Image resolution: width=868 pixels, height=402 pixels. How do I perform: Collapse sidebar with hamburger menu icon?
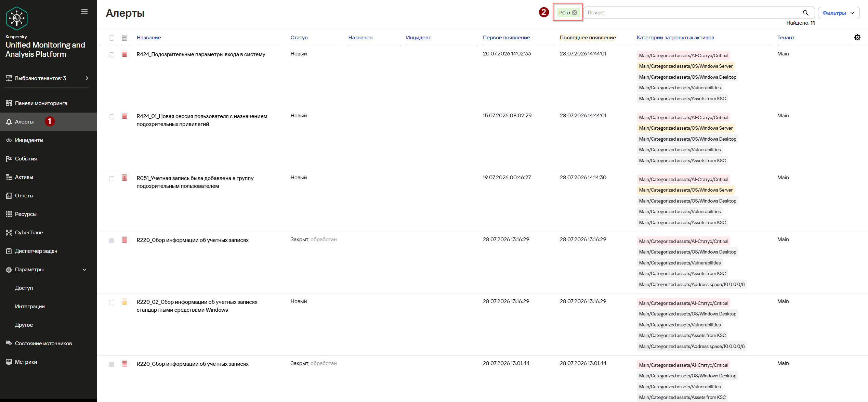(84, 11)
